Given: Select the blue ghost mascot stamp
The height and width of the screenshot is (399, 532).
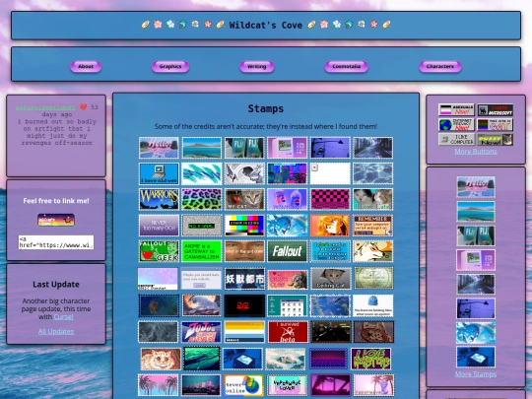Looking at the screenshot, I should 372,305.
